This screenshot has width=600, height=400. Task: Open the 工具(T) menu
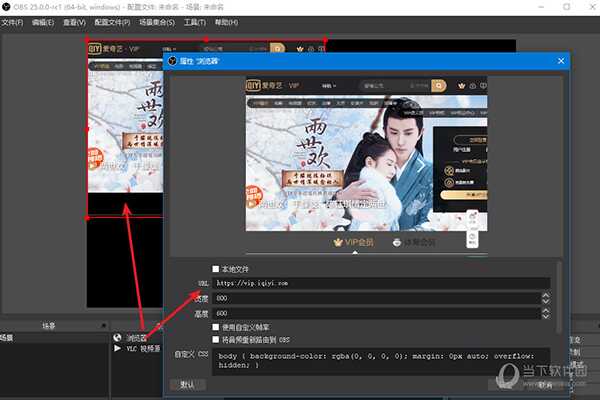(195, 21)
